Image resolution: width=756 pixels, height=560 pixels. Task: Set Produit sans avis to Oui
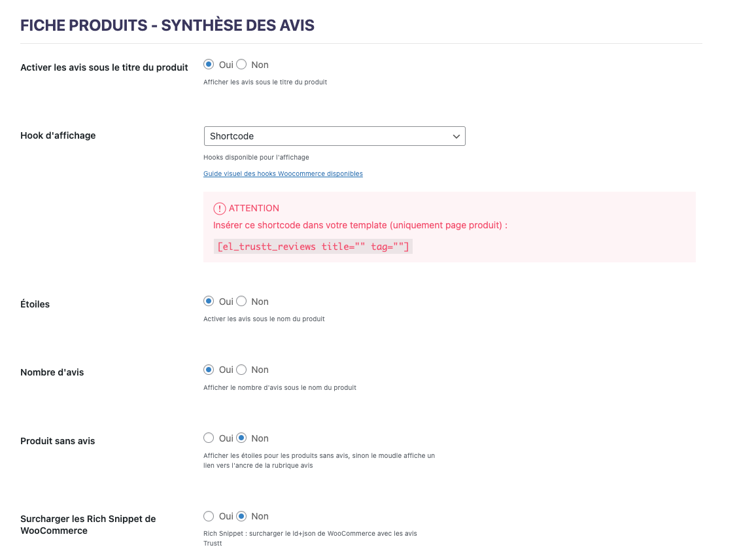(x=209, y=438)
